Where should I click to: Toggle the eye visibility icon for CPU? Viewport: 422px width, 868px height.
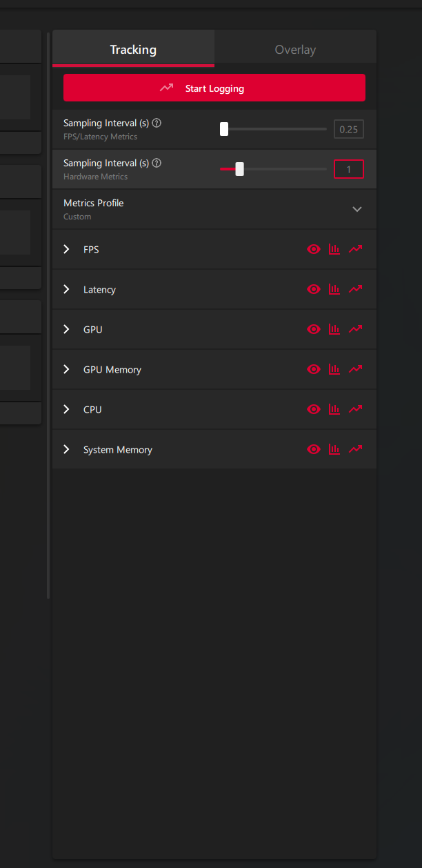click(x=314, y=409)
